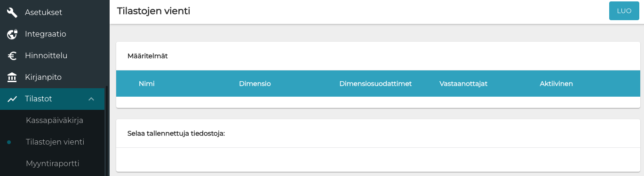The width and height of the screenshot is (644, 176).
Task: Click the globe-lock Integraatio icon
Action: click(x=12, y=34)
